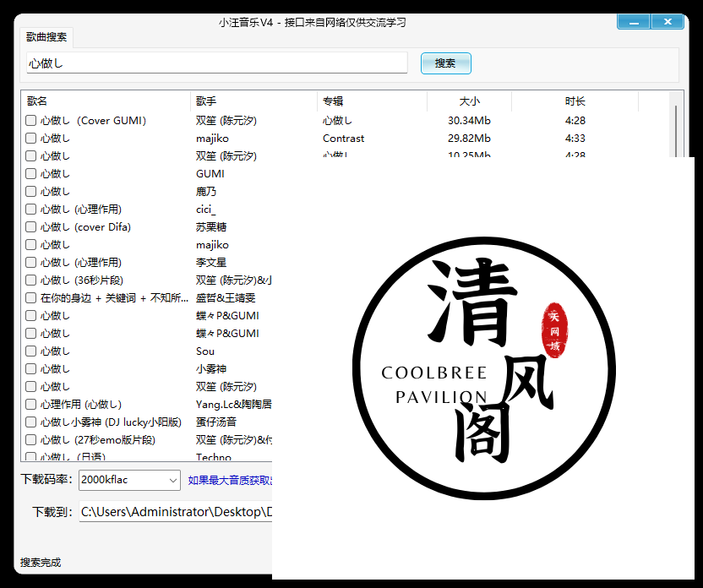
Task: Check the 心做し row with album Contrast
Action: pyautogui.click(x=31, y=138)
